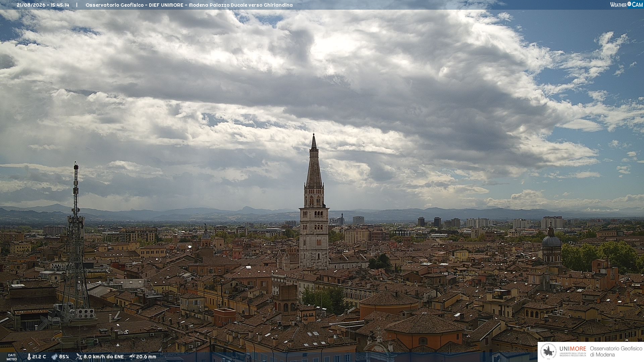The height and width of the screenshot is (362, 644).
Task: Click the 21.2 C temperature reading
Action: (x=39, y=357)
